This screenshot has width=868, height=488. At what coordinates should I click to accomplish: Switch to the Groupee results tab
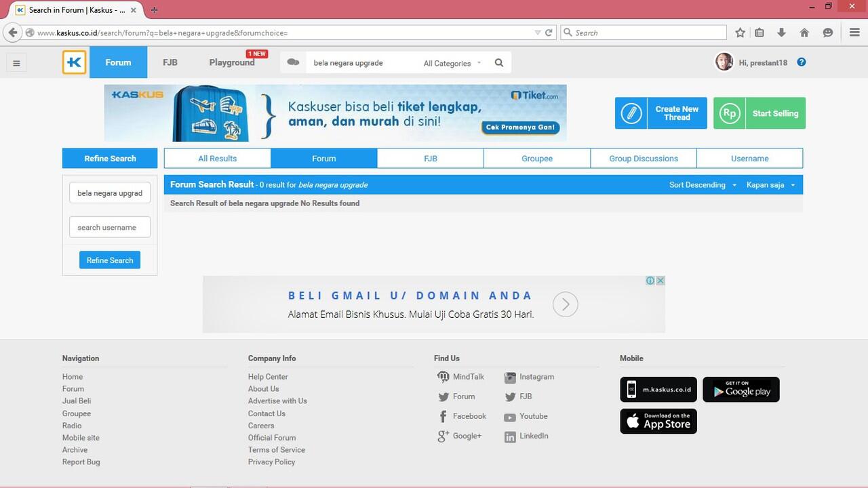(x=537, y=159)
